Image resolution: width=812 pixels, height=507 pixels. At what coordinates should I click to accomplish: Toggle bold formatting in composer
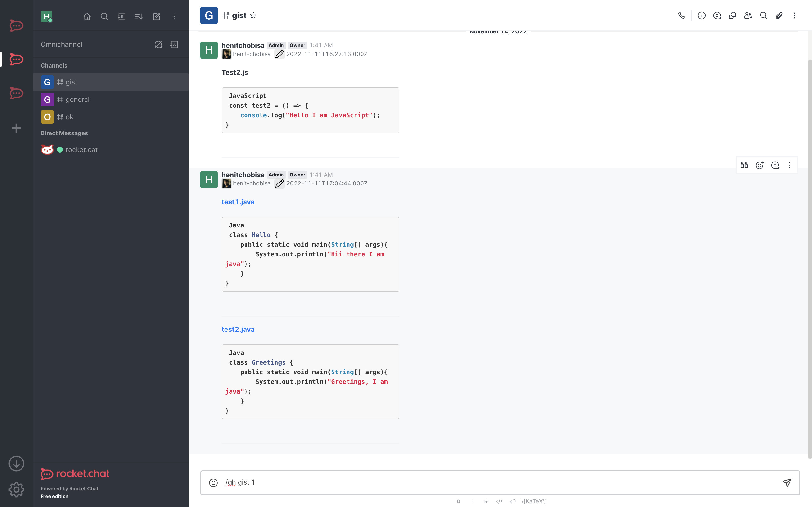(458, 501)
